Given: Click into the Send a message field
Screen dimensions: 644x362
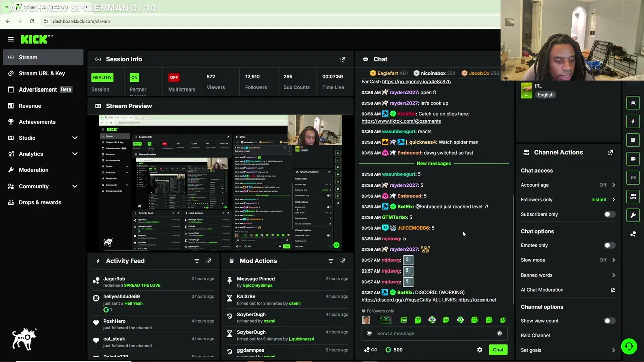Looking at the screenshot, I should (434, 333).
